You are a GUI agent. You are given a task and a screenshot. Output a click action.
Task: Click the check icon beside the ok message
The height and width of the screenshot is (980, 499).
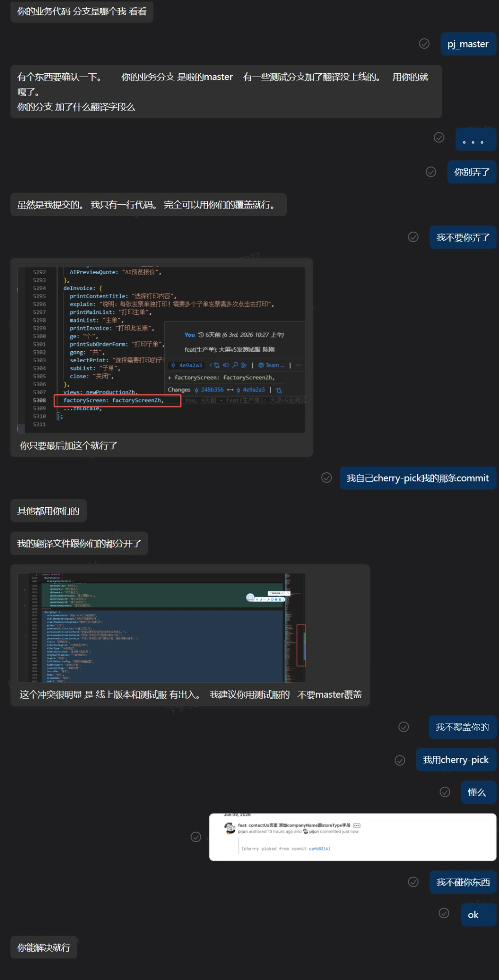[444, 913]
